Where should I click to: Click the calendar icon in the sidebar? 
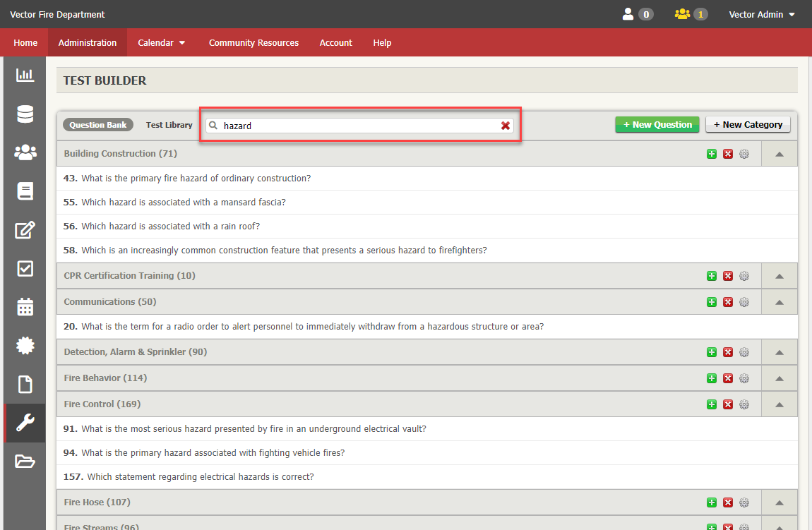(25, 307)
